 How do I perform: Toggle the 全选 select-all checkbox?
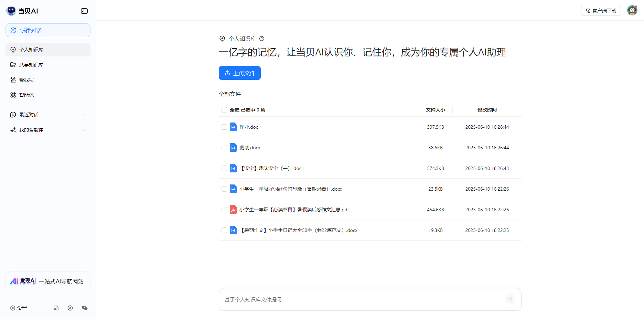[224, 110]
